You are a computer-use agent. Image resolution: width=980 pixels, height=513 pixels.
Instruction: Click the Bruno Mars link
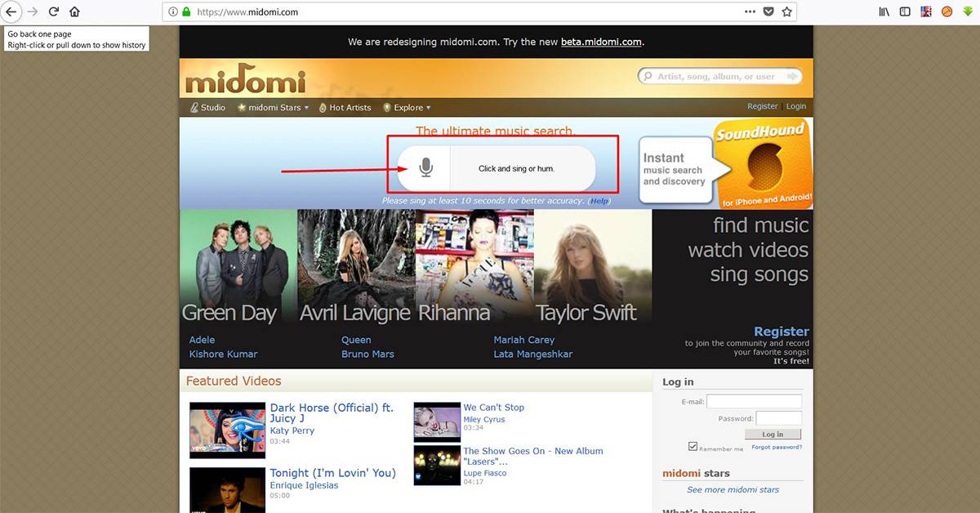367,355
